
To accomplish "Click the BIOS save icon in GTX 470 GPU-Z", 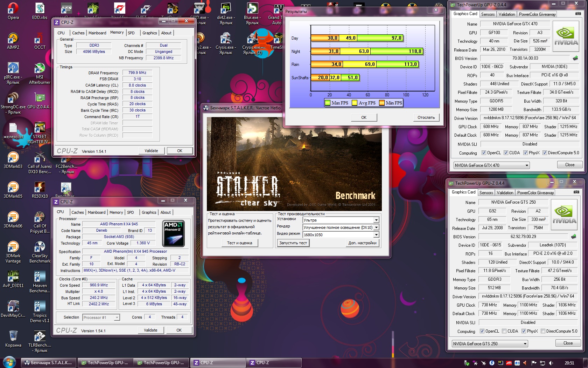I will coord(575,58).
